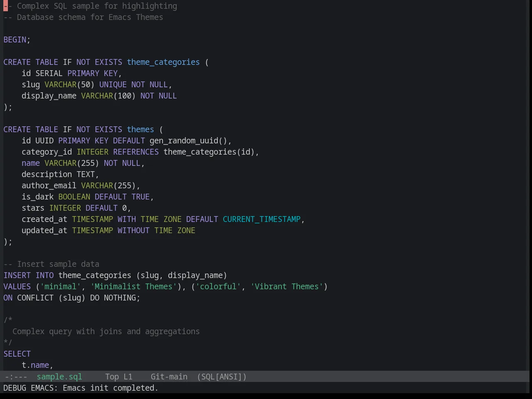Screen dimensions: 532x399
Task: Click UUID type on themes id line
Action: 44,140
